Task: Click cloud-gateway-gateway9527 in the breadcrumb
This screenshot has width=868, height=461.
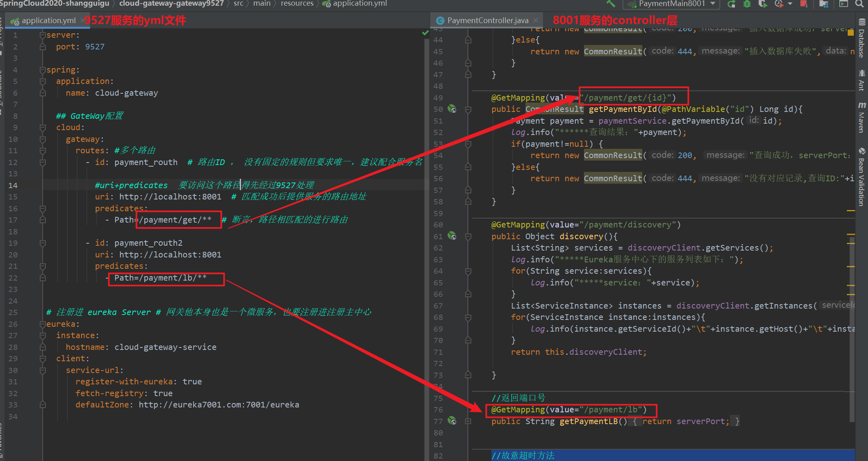Action: 172,4
